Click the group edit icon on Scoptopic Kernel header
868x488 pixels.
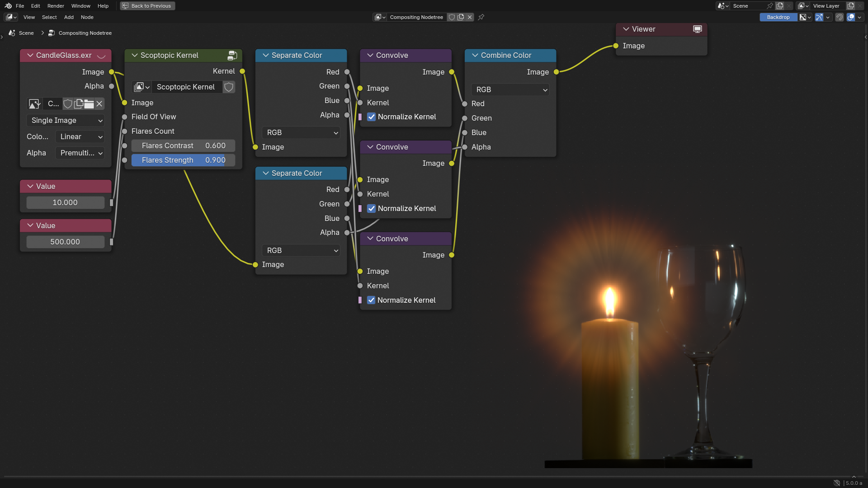[232, 55]
